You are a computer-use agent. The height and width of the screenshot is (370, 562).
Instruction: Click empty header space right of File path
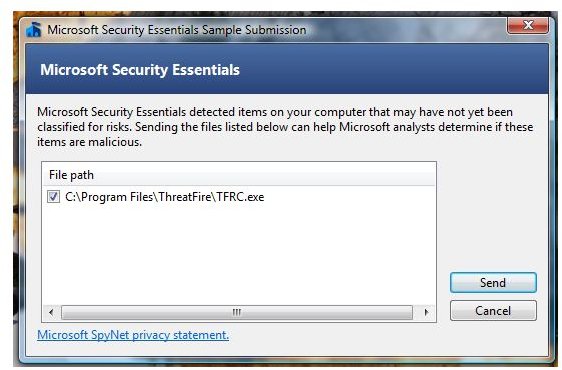point(265,175)
